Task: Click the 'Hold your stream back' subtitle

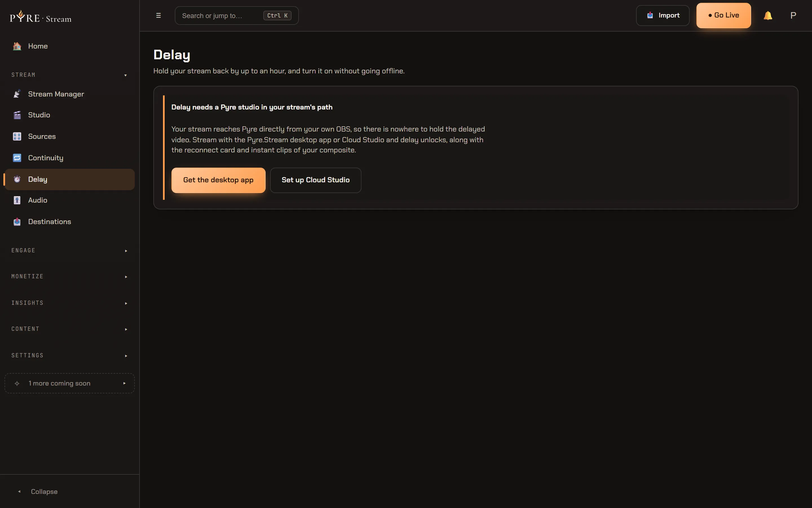Action: coord(279,71)
